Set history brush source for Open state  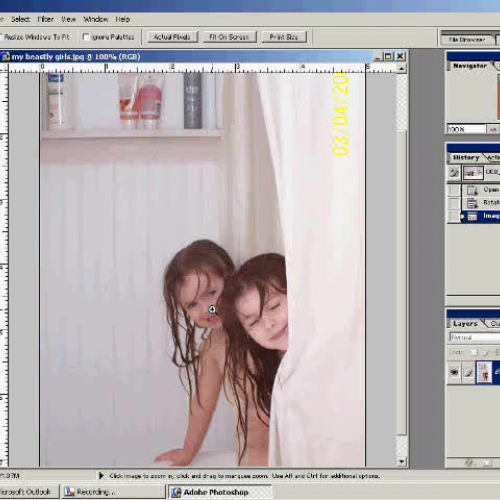(x=454, y=190)
